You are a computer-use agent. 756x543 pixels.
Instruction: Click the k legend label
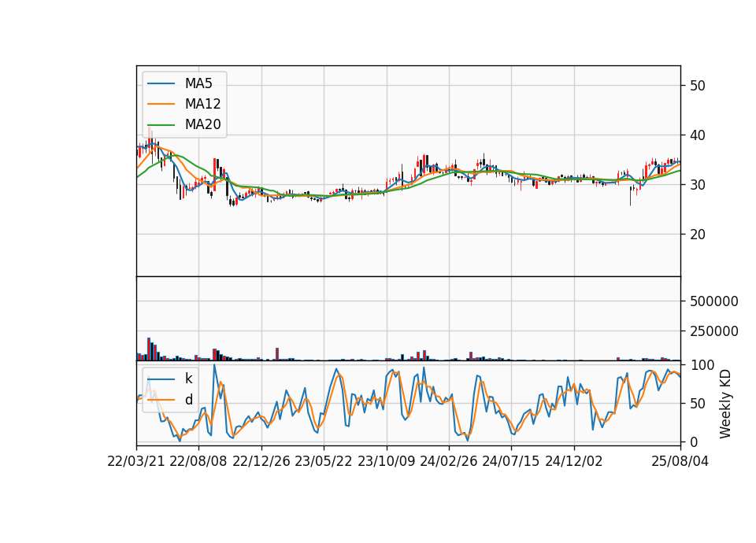[x=188, y=379]
